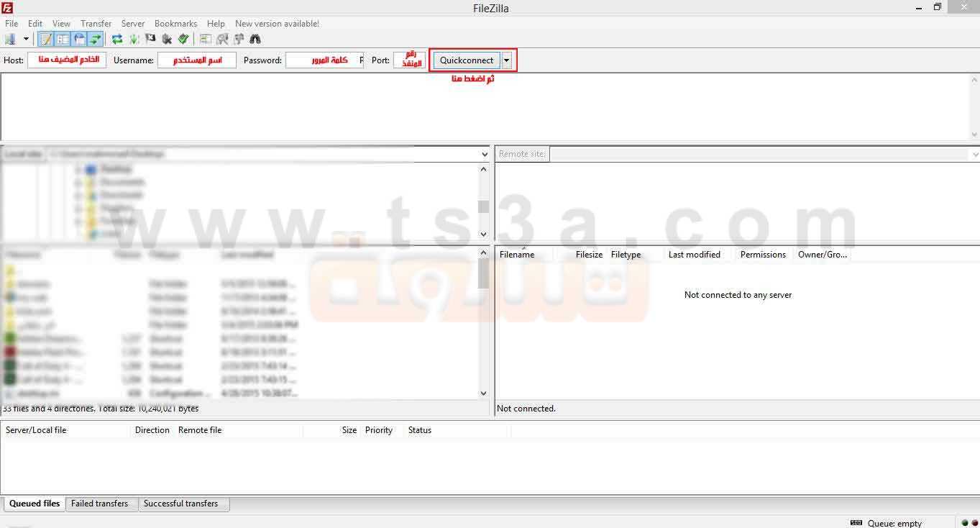Open the Edit menu
980x528 pixels.
(35, 24)
